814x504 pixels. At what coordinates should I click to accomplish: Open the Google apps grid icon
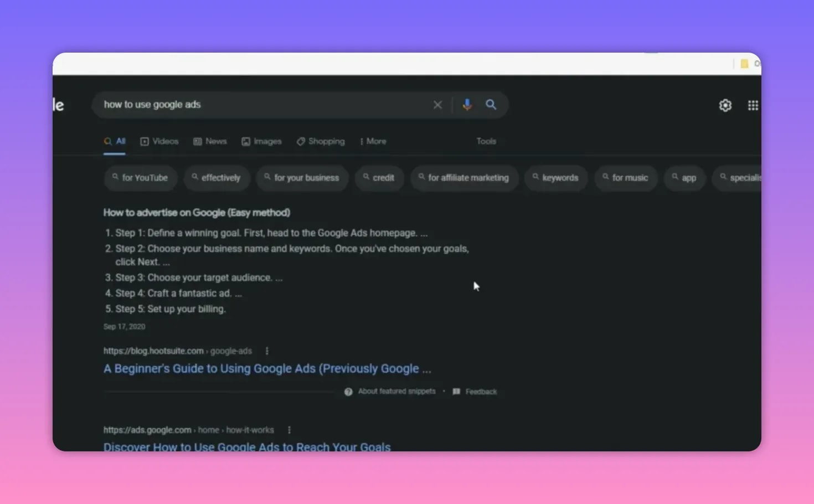coord(753,105)
